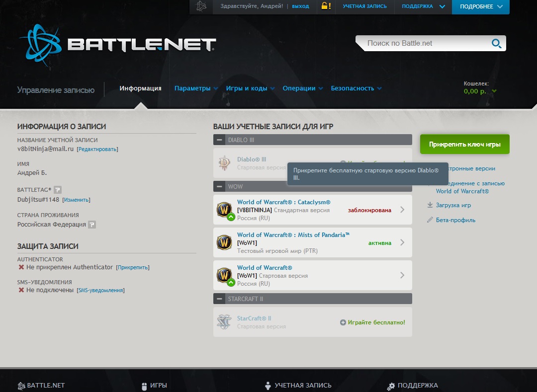Click the Dubjitsu#1148 BattleTag text
This screenshot has width=537, height=392.
pos(38,199)
